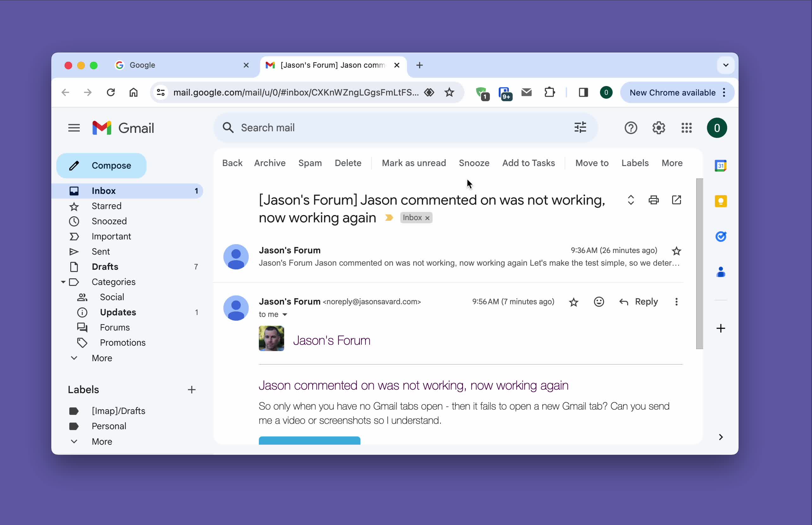Collapse the Categories section

[x=63, y=282]
